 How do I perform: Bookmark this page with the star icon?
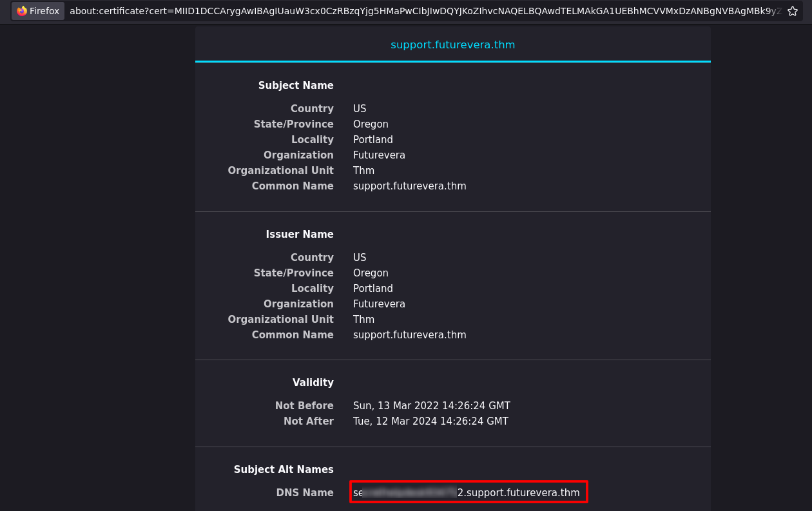click(x=793, y=11)
